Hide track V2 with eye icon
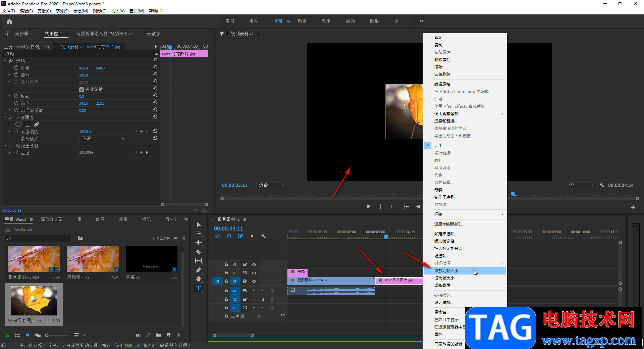644x349 pixels. (254, 273)
